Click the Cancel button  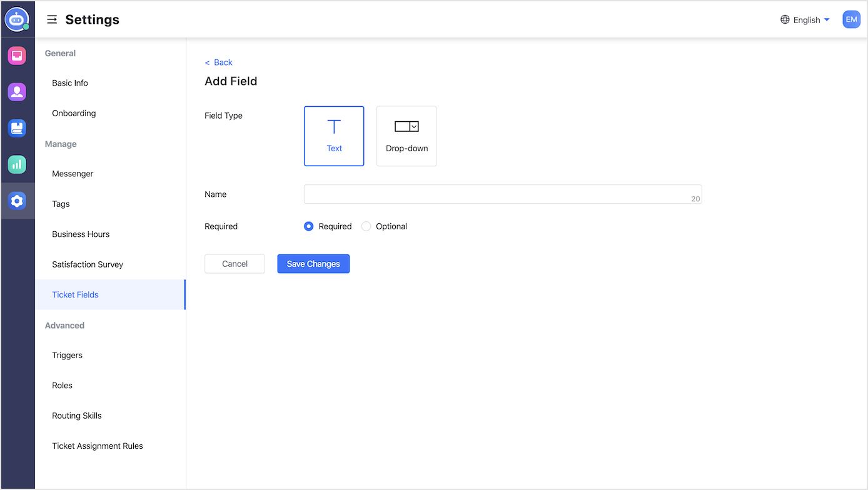[235, 264]
